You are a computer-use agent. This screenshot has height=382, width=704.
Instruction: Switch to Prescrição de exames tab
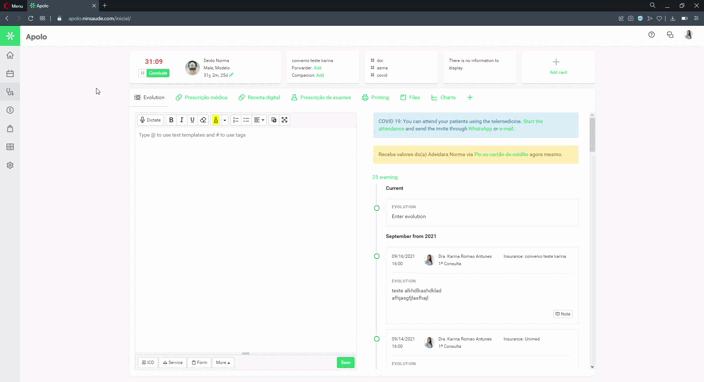pos(321,97)
